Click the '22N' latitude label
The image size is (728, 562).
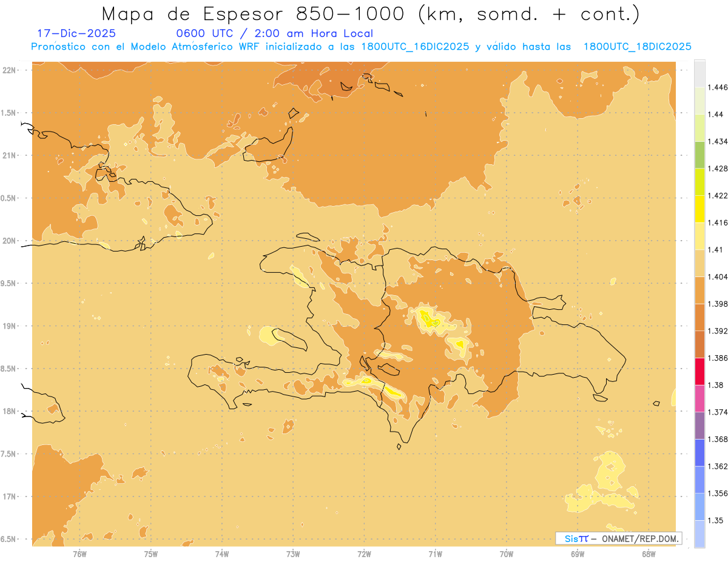(10, 70)
